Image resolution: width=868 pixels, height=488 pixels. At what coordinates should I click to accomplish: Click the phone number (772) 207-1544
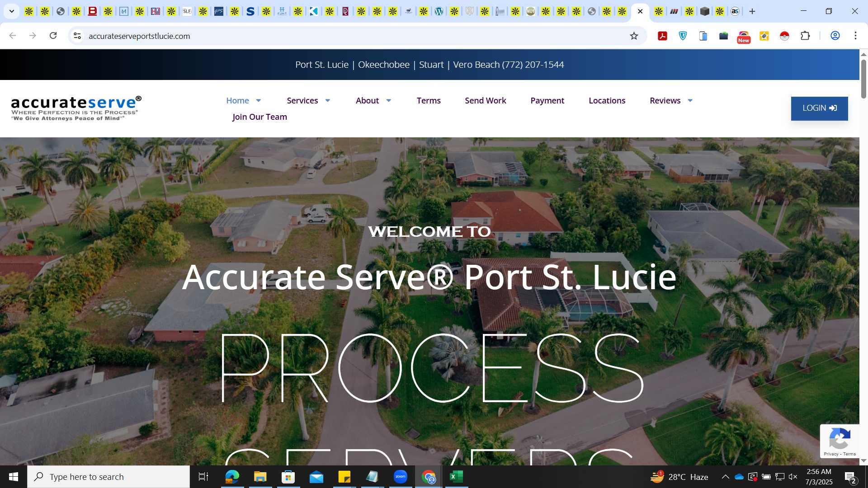(533, 65)
